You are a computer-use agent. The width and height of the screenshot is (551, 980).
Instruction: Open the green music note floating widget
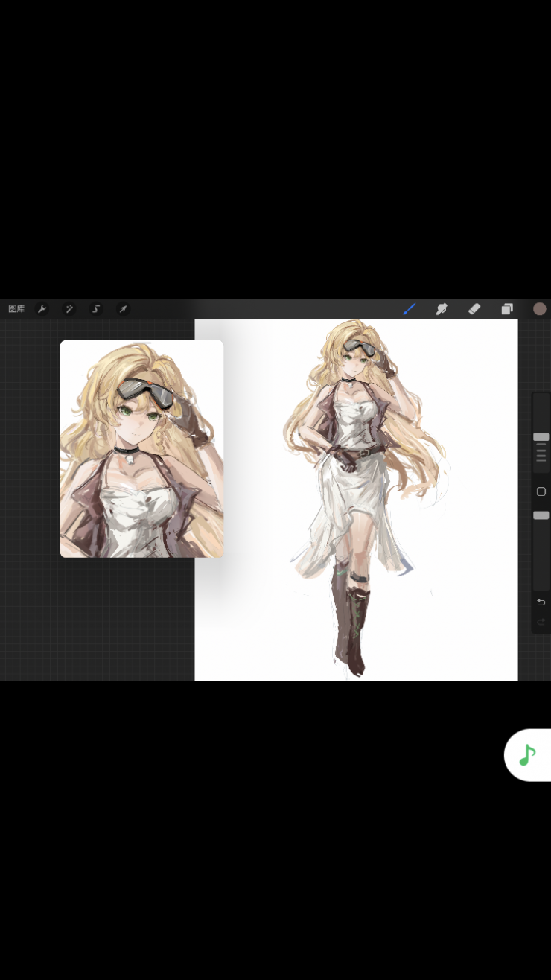[x=528, y=755]
